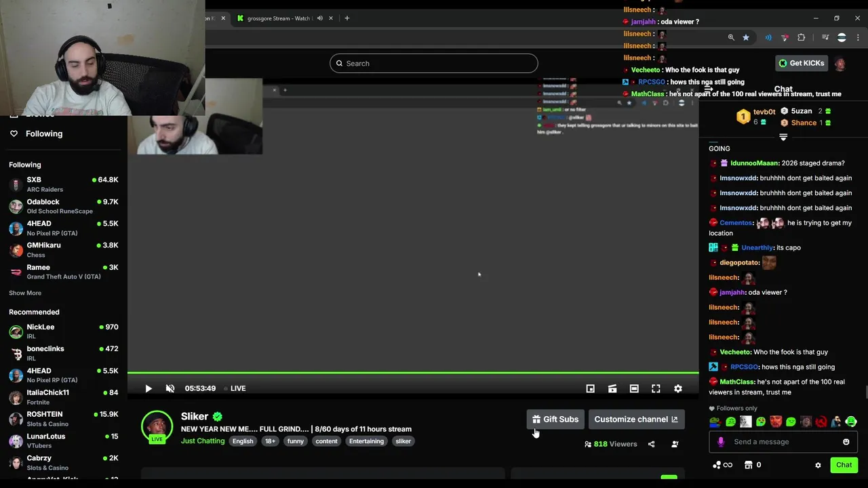This screenshot has width=868, height=488.
Task: Collapse chat panel arrow icon
Action: pos(709,89)
